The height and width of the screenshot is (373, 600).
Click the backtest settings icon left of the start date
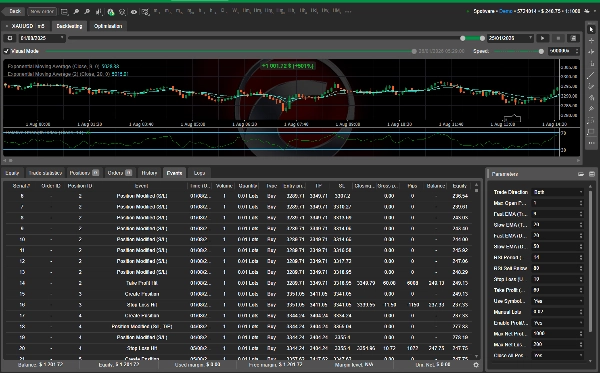[10, 38]
